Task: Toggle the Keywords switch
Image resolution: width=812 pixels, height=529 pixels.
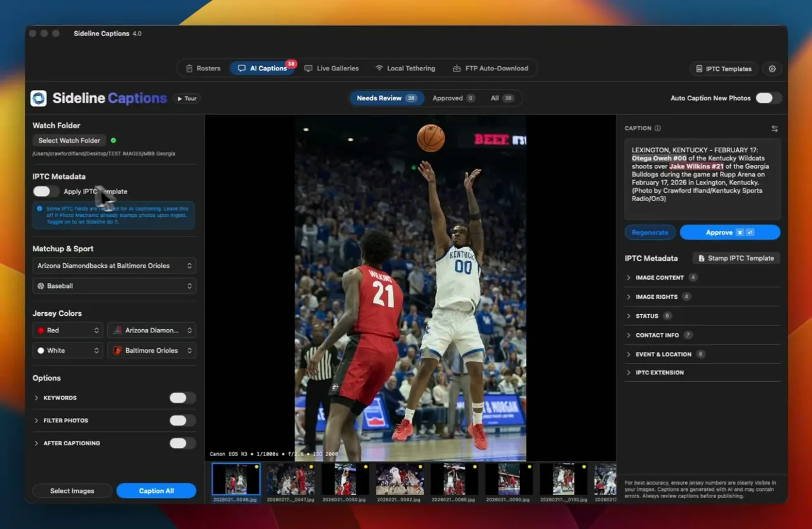Action: coord(182,398)
